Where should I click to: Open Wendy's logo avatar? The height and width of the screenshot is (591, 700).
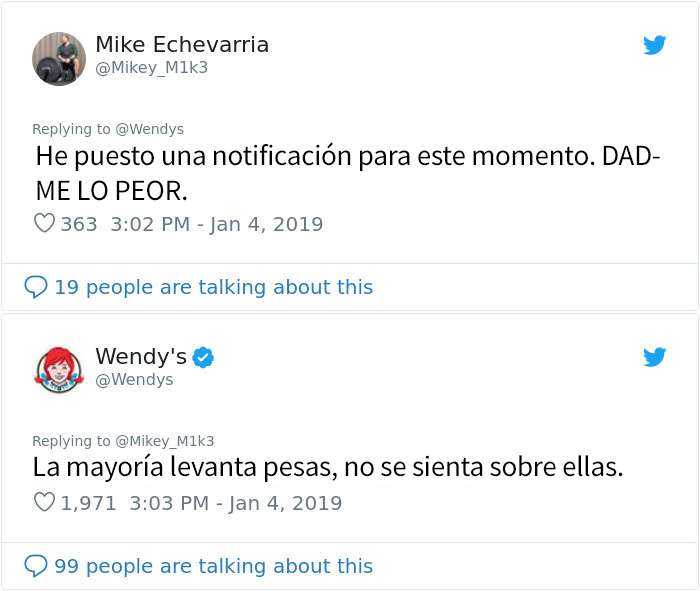pos(59,369)
